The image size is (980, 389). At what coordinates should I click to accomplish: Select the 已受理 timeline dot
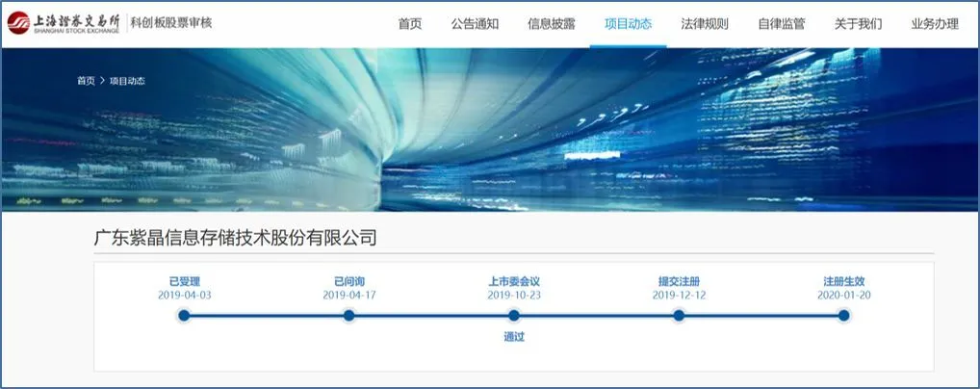click(184, 316)
